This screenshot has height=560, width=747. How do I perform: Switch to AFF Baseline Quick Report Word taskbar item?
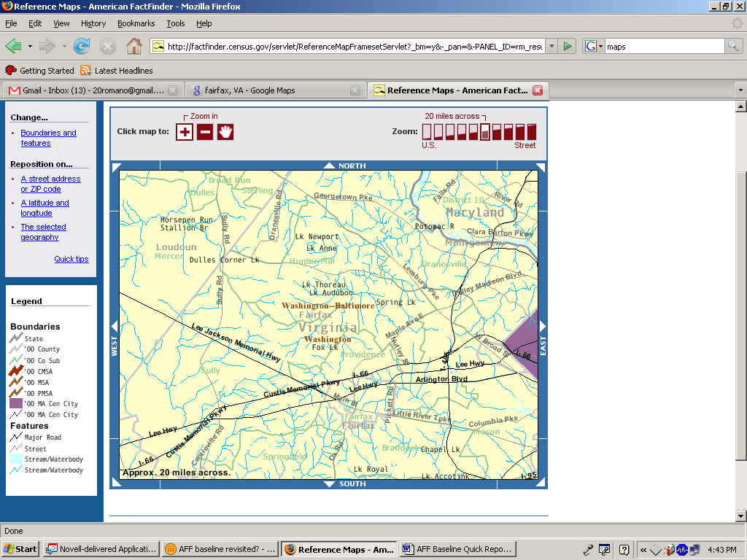click(458, 549)
